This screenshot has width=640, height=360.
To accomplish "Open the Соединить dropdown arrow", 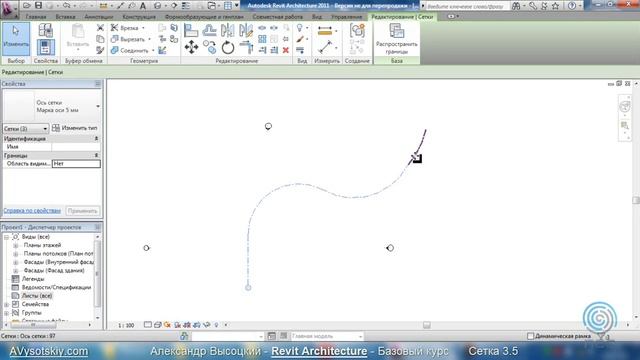I will point(153,51).
